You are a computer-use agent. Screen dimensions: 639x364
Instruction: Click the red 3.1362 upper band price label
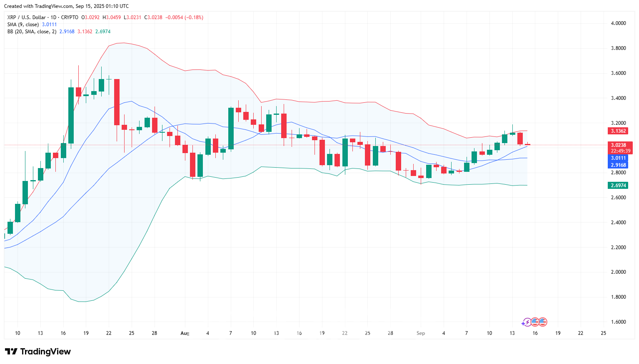pyautogui.click(x=618, y=131)
